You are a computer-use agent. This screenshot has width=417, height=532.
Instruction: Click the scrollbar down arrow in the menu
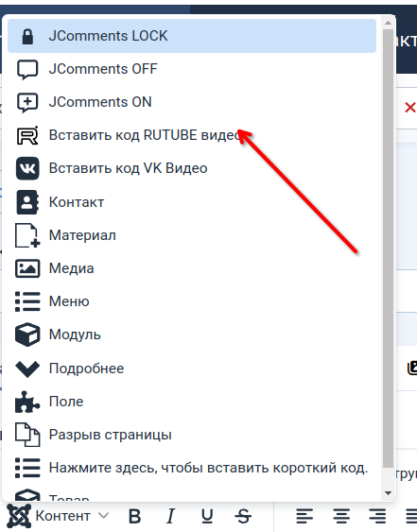[x=388, y=493]
